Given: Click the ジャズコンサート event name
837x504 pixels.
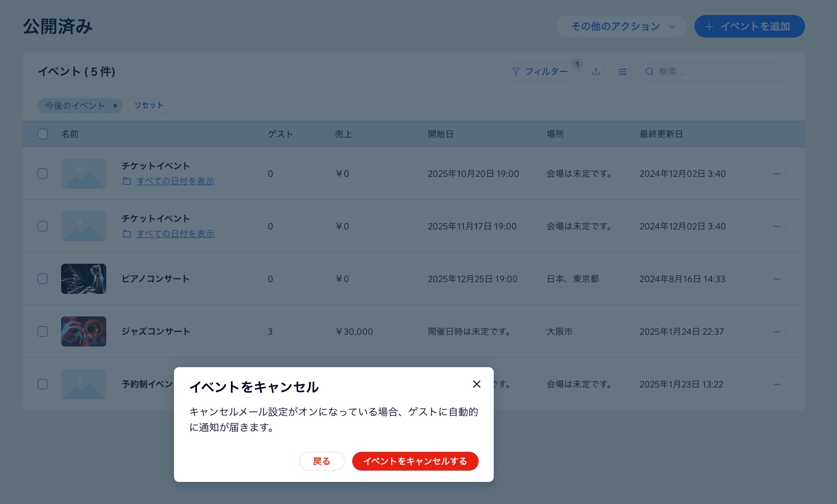Looking at the screenshot, I should tap(156, 331).
